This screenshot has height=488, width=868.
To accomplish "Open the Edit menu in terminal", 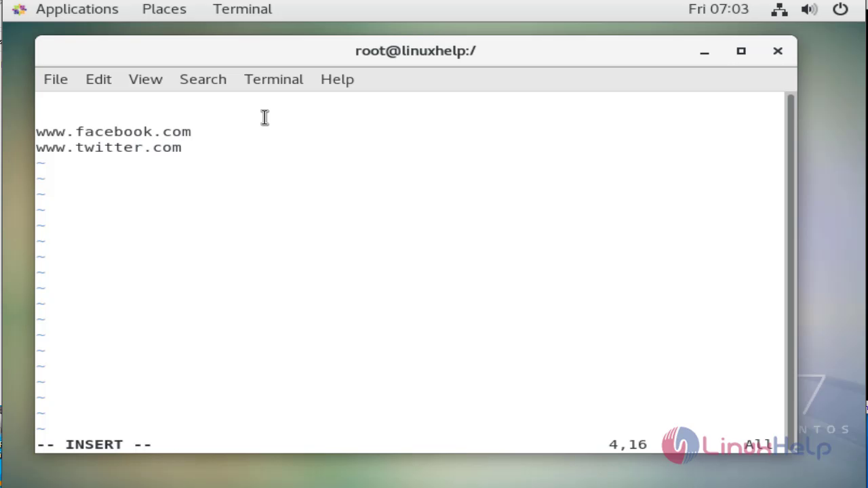I will pyautogui.click(x=98, y=79).
